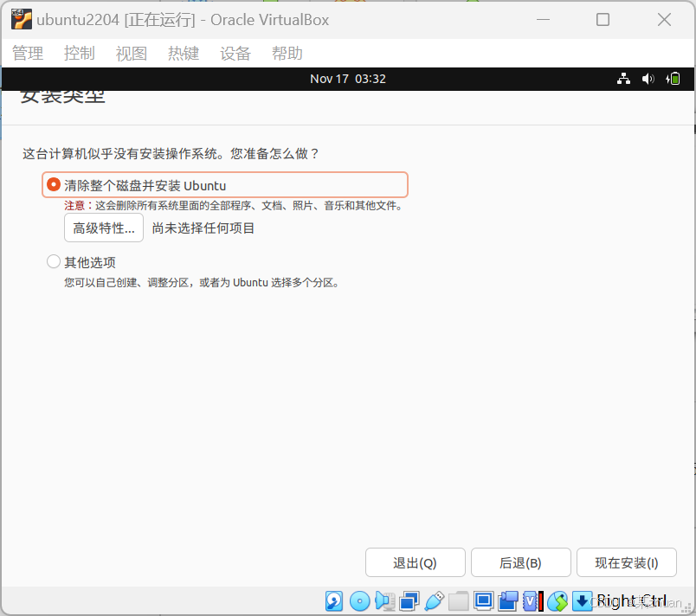
Task: Click the display settings status icon
Action: click(483, 601)
